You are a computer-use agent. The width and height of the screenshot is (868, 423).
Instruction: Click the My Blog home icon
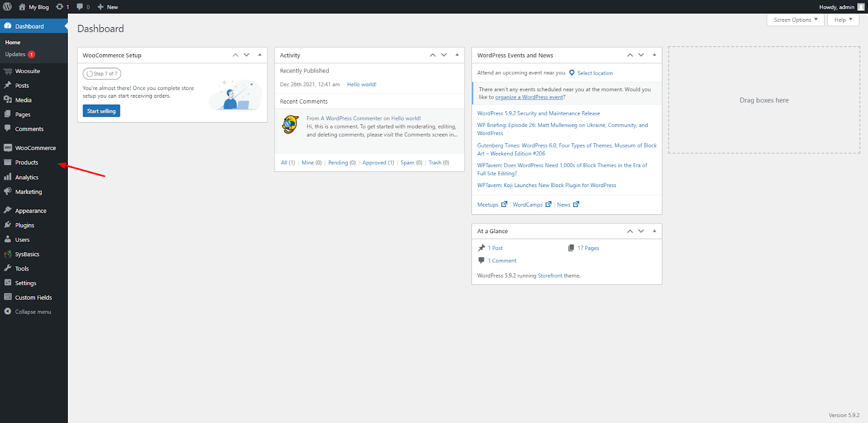[x=22, y=7]
